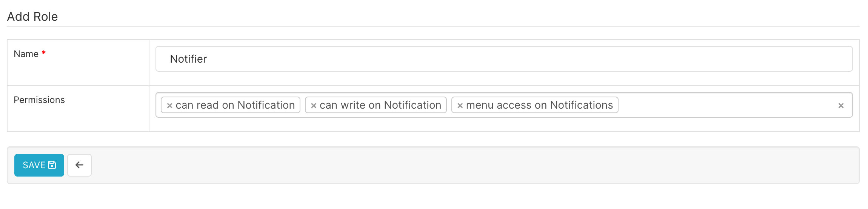Remove the 'can write on Notification' permission
The height and width of the screenshot is (209, 868).
313,106
